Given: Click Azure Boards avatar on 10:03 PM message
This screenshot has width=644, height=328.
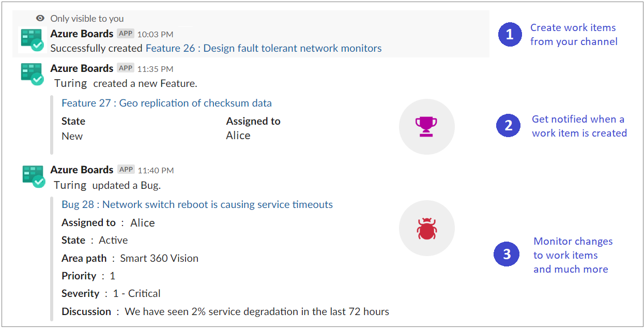Looking at the screenshot, I should 32,40.
